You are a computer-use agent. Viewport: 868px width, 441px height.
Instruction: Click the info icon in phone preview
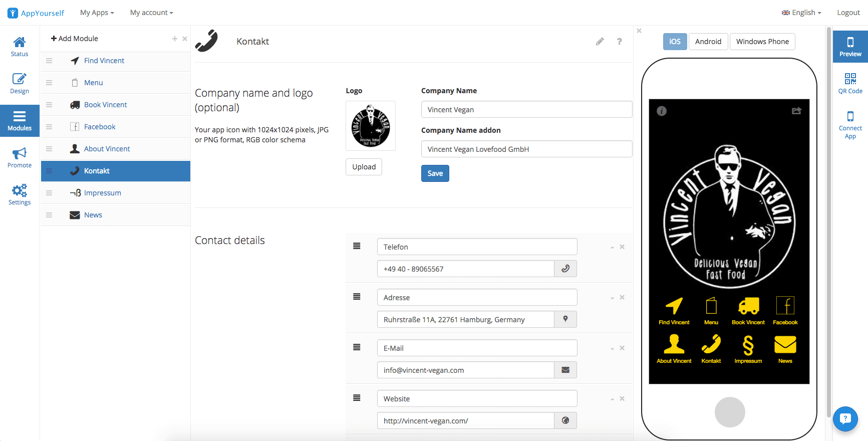pos(662,111)
